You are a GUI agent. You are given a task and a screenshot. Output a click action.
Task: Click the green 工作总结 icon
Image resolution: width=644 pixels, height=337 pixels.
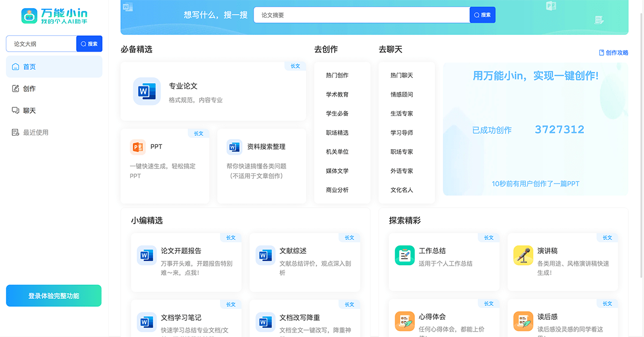click(x=405, y=255)
